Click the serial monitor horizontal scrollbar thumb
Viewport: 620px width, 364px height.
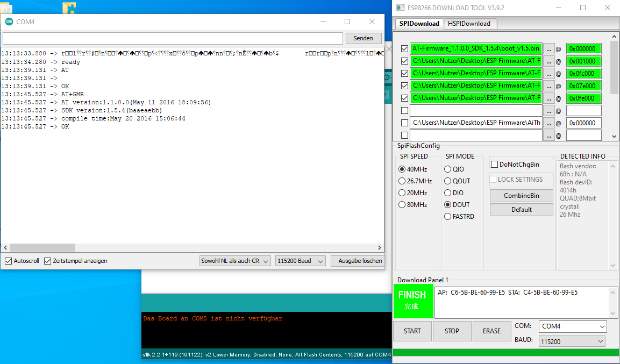[x=42, y=247]
